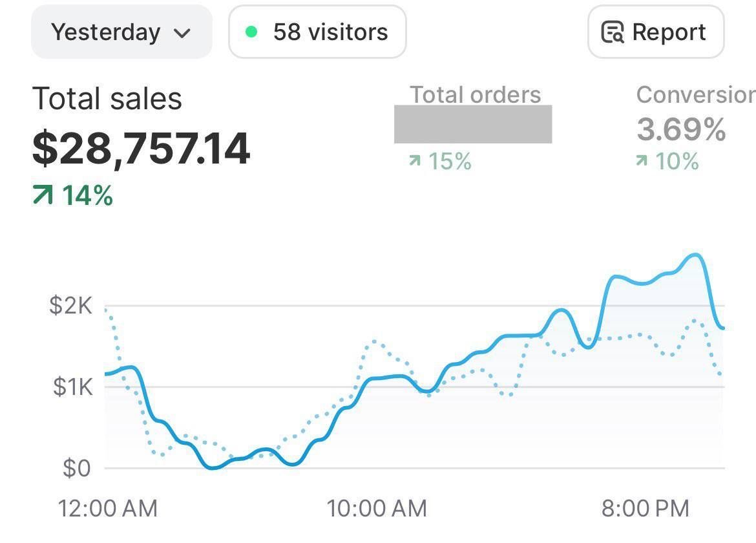The width and height of the screenshot is (756, 543).
Task: Click the $28,757.14 total sales value
Action: (x=141, y=148)
